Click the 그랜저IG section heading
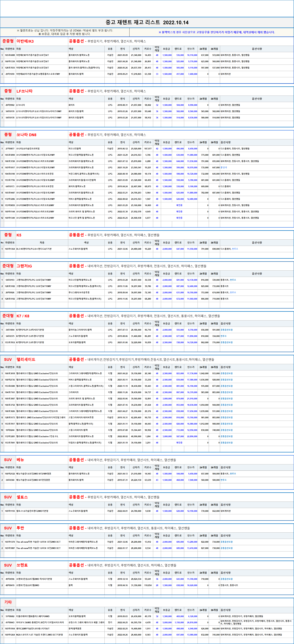Screen dimensions: 294x644 pyautogui.click(x=24, y=266)
